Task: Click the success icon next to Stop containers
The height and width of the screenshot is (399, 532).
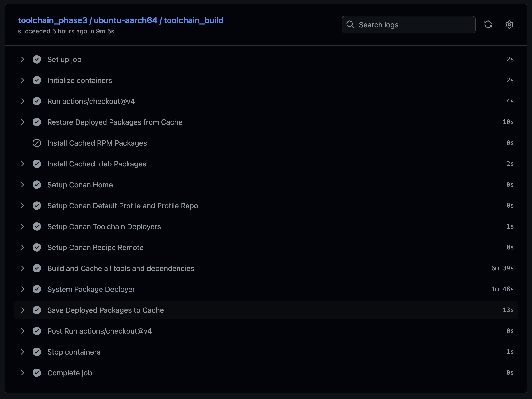Action: coord(37,352)
